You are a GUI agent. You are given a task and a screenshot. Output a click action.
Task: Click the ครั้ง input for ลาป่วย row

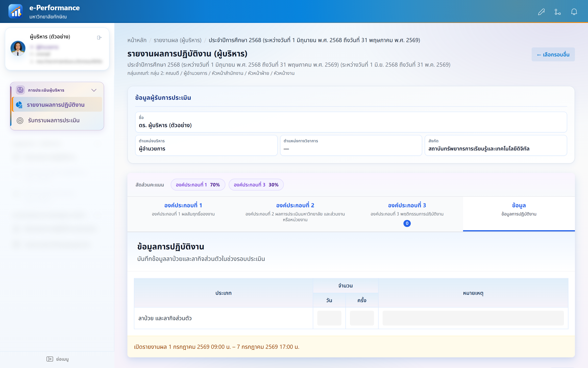click(362, 318)
